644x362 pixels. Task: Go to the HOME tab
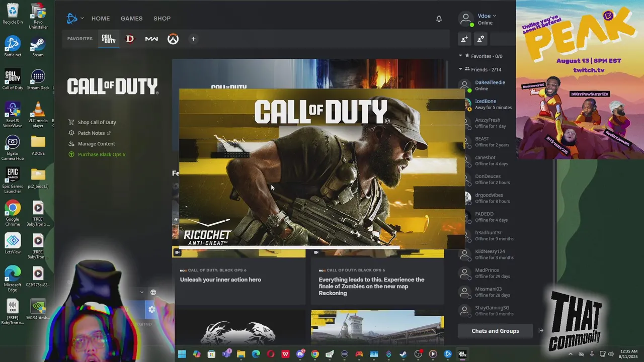101,19
